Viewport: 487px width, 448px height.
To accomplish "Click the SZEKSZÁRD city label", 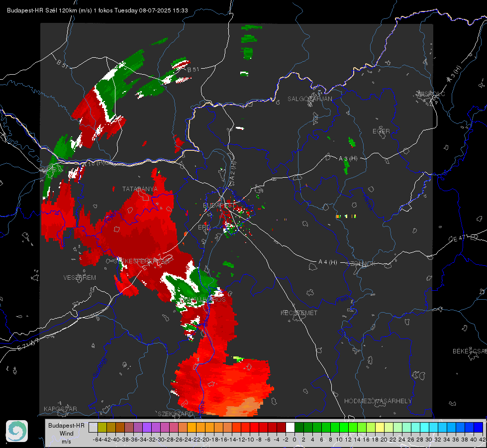I will click(x=176, y=414).
